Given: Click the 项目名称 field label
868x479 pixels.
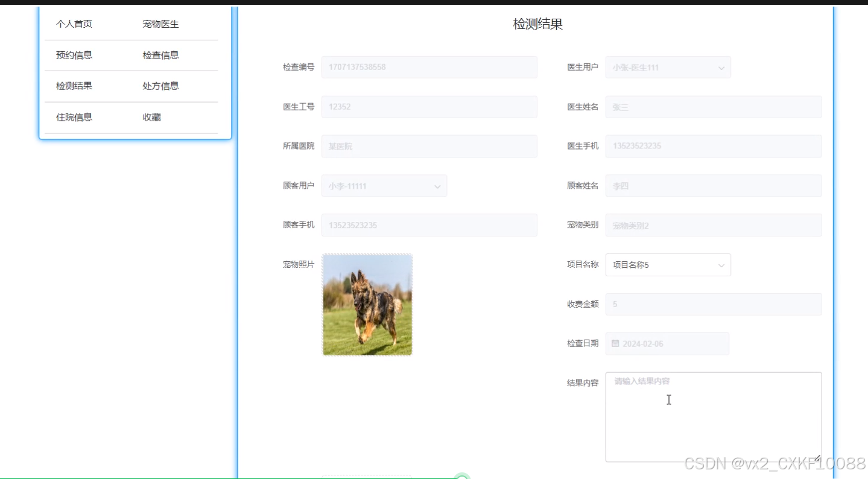Looking at the screenshot, I should pos(583,264).
